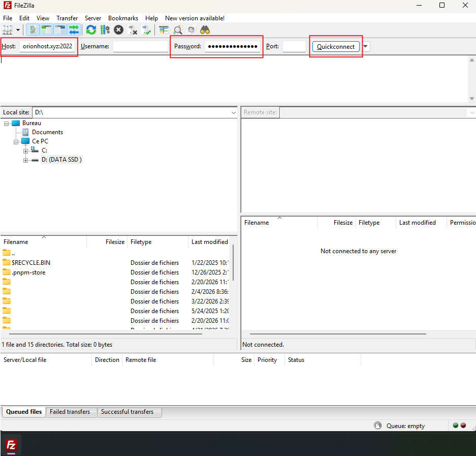Click the Quickconnect button
The width and height of the screenshot is (476, 456).
pos(336,47)
